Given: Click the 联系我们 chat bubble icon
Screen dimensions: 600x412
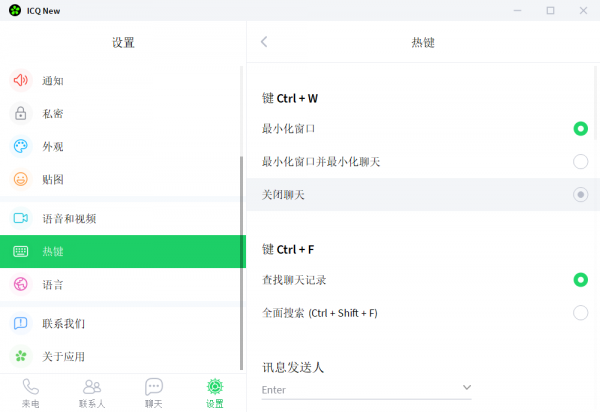Looking at the screenshot, I should click(x=20, y=324).
